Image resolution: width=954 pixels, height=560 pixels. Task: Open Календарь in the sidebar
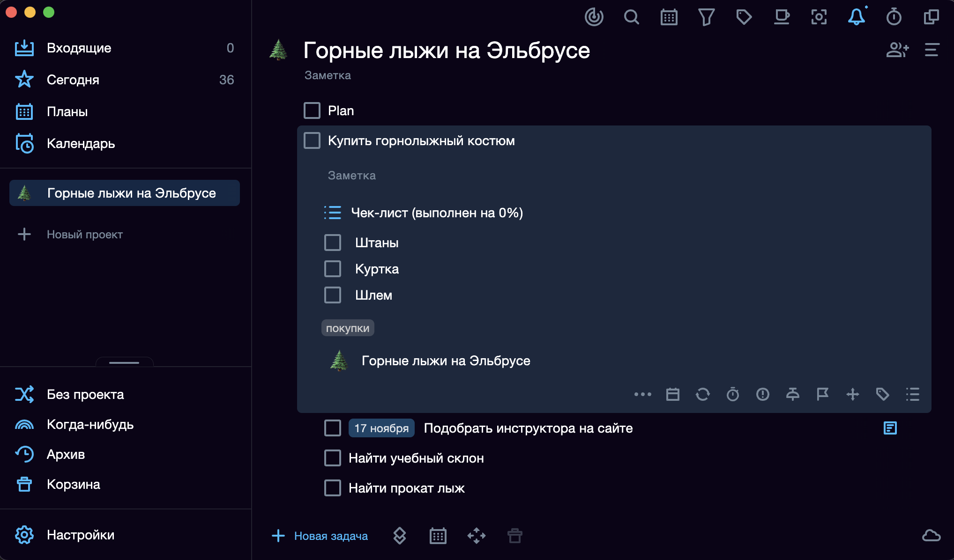125,143
